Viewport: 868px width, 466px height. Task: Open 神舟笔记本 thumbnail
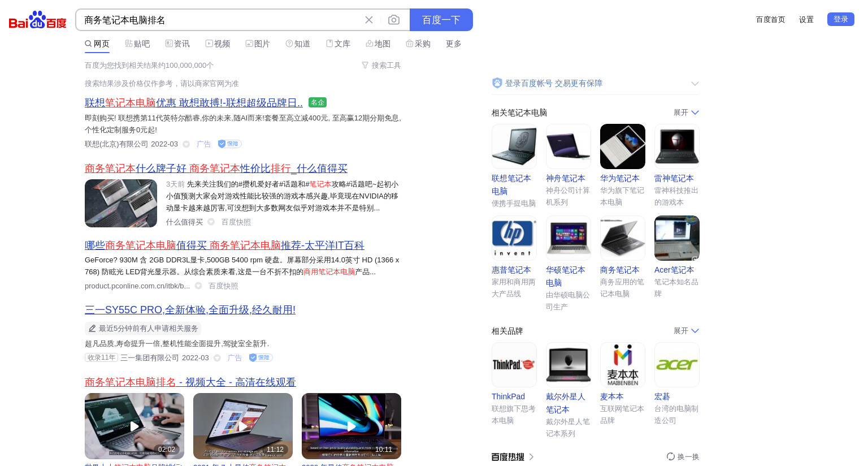click(568, 146)
